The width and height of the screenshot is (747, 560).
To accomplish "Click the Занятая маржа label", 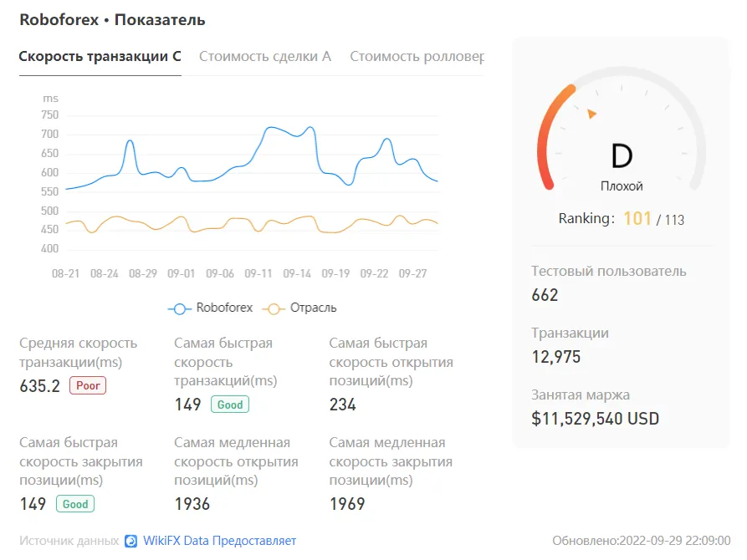I will pos(581,395).
